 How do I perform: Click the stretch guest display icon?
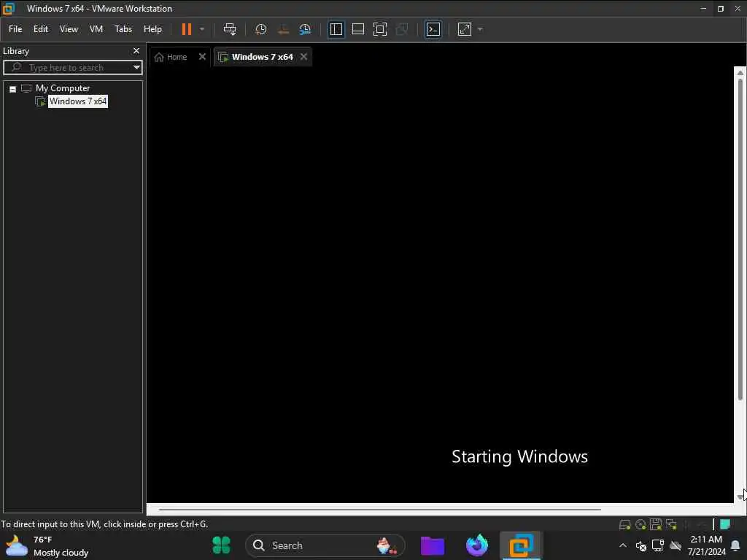465,29
